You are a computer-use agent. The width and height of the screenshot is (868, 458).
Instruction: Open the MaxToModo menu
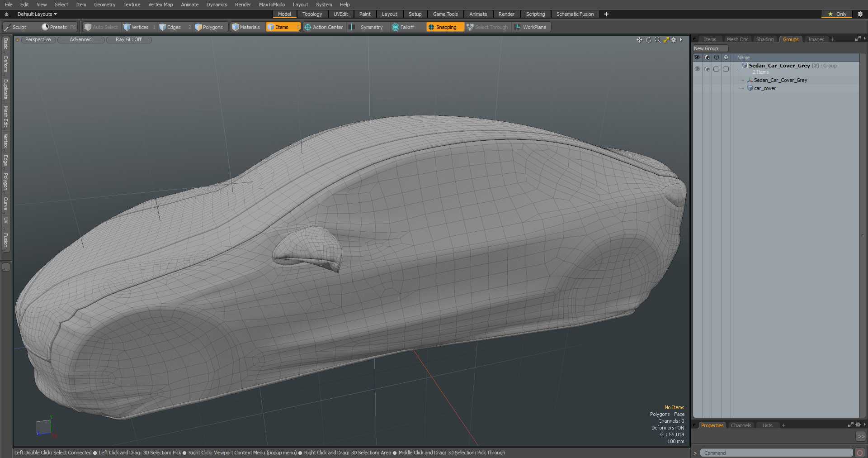[272, 5]
